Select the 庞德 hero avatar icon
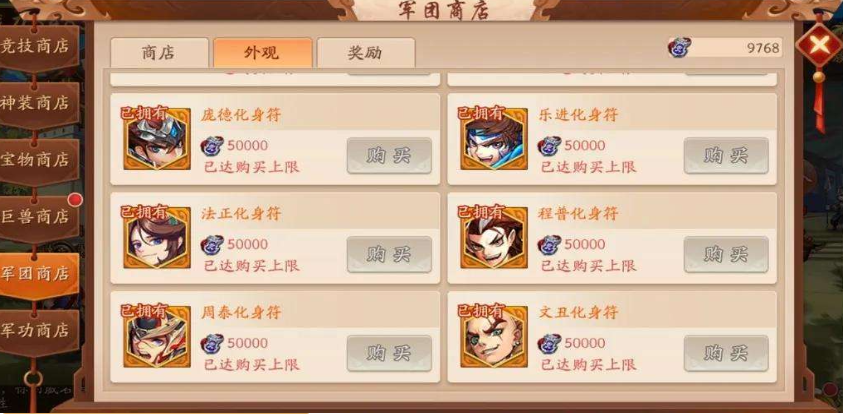 pos(157,139)
